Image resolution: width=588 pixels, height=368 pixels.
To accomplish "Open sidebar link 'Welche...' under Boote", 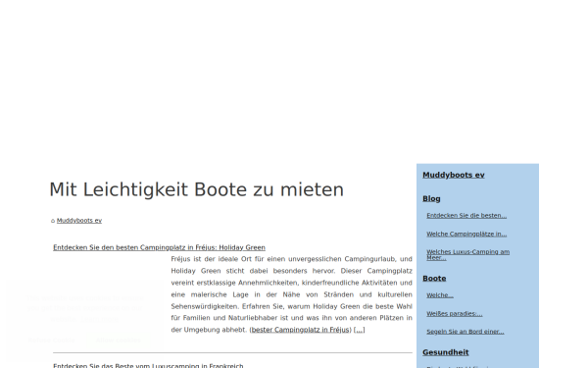I will [x=440, y=295].
